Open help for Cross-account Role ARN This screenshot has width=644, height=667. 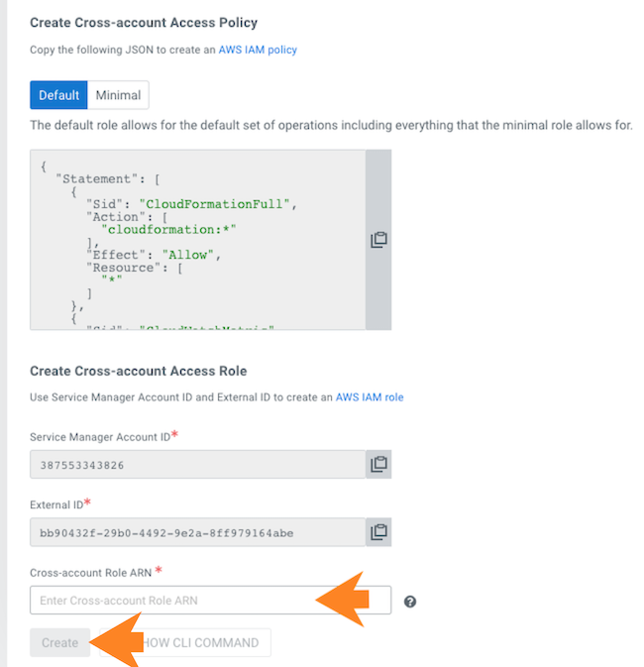pyautogui.click(x=409, y=601)
